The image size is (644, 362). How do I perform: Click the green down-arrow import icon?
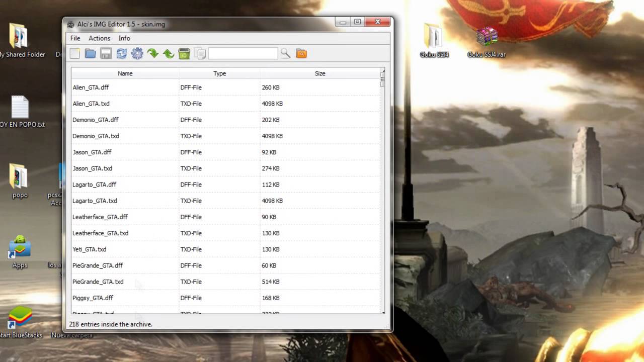pyautogui.click(x=153, y=53)
